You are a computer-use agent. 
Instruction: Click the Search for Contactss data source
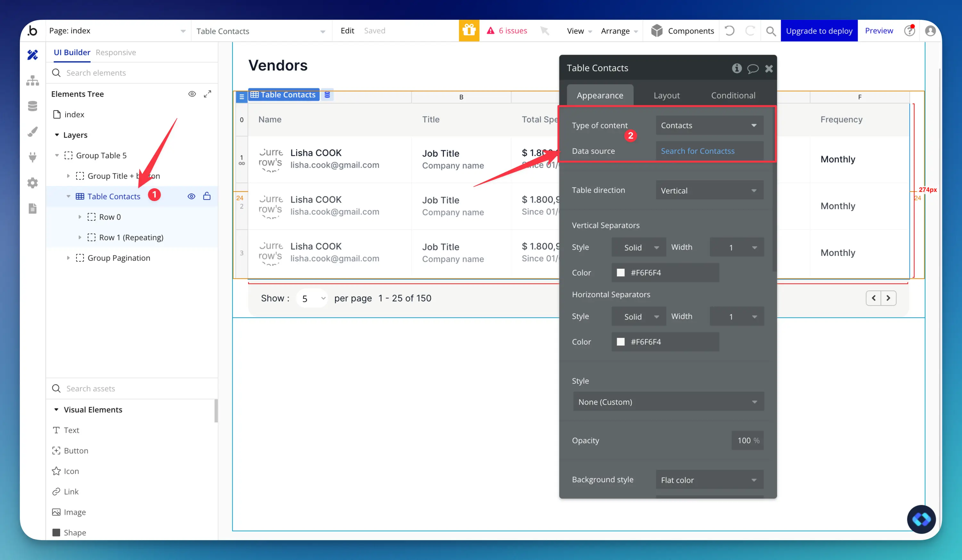point(709,151)
